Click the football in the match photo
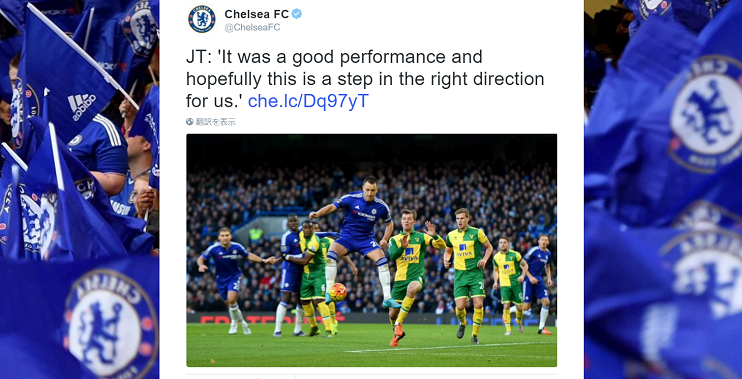 point(337,292)
